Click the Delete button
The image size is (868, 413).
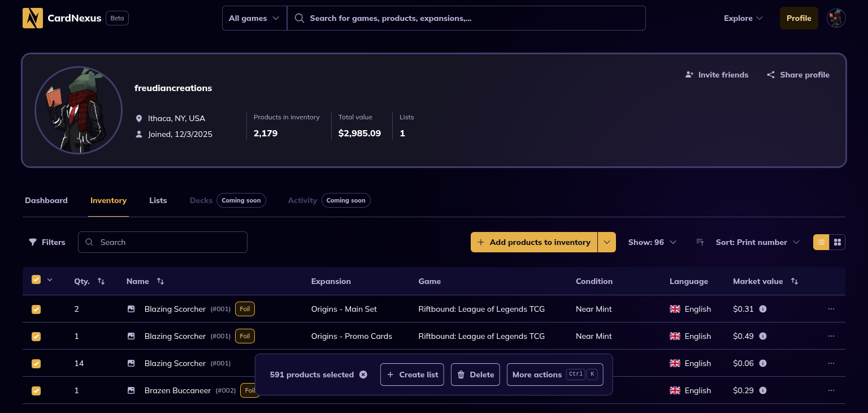tap(475, 375)
